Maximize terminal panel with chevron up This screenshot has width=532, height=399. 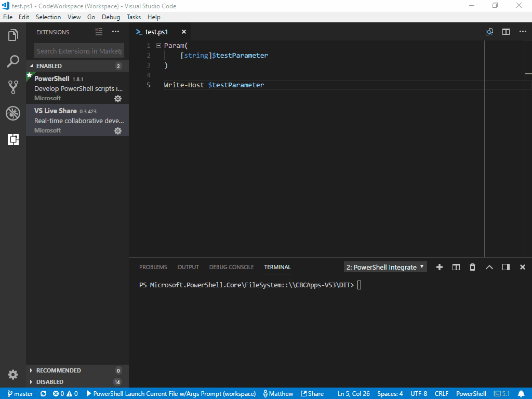[489, 268]
